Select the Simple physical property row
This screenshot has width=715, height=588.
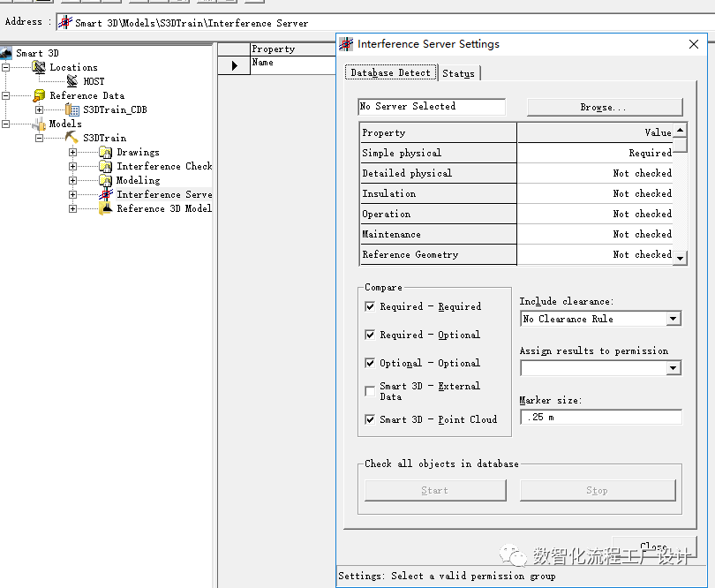(x=516, y=153)
